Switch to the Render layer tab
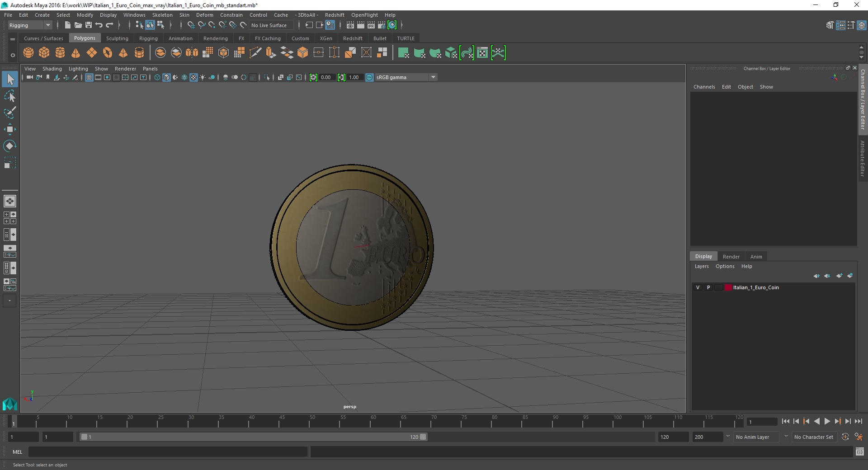Screen dimensions: 868x470 tap(731, 256)
